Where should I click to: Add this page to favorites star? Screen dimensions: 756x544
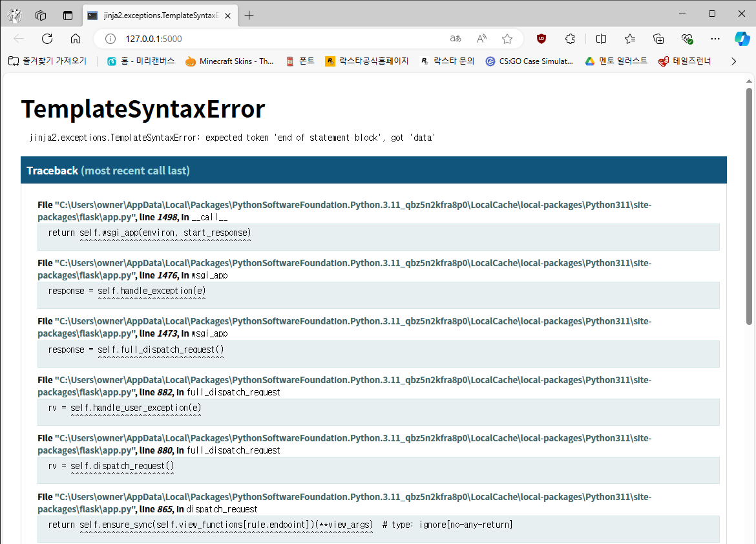[x=507, y=39]
